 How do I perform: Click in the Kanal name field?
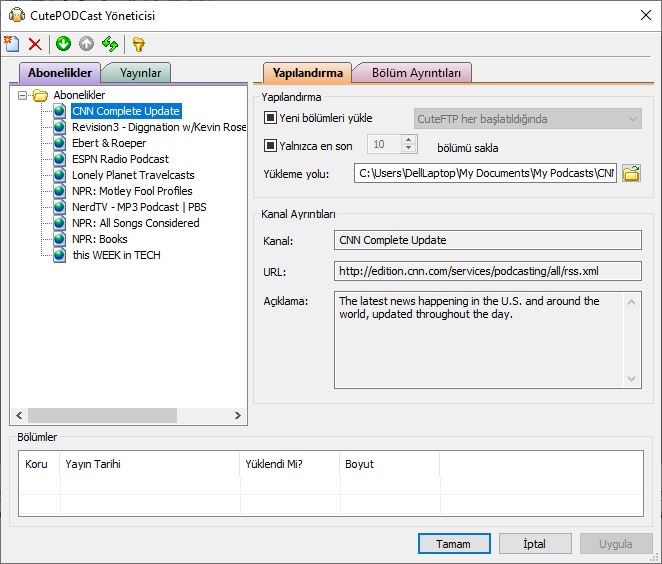click(x=488, y=240)
